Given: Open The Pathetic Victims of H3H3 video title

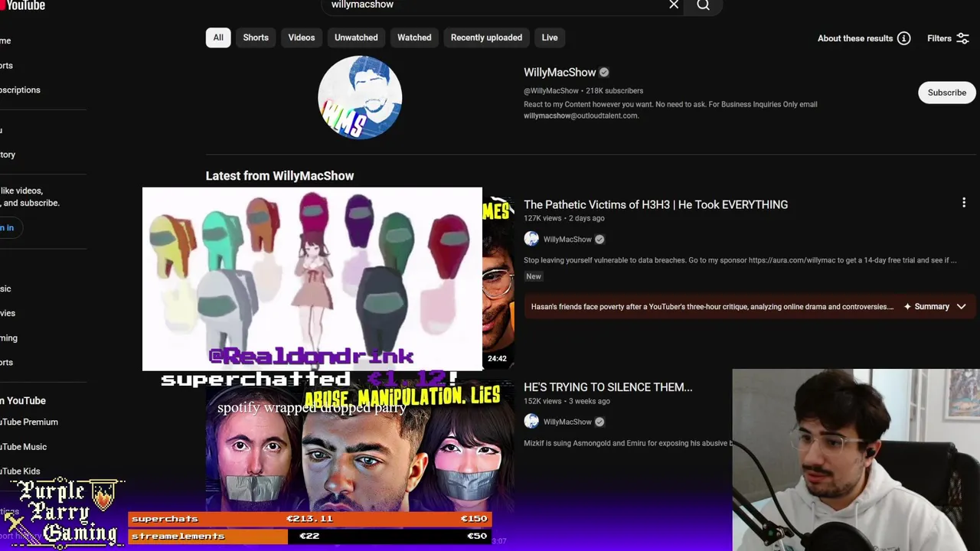Looking at the screenshot, I should (655, 204).
